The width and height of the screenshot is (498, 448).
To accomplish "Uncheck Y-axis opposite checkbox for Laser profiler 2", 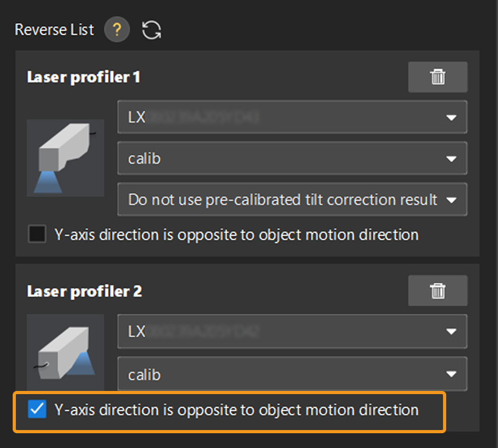I will coord(37,409).
